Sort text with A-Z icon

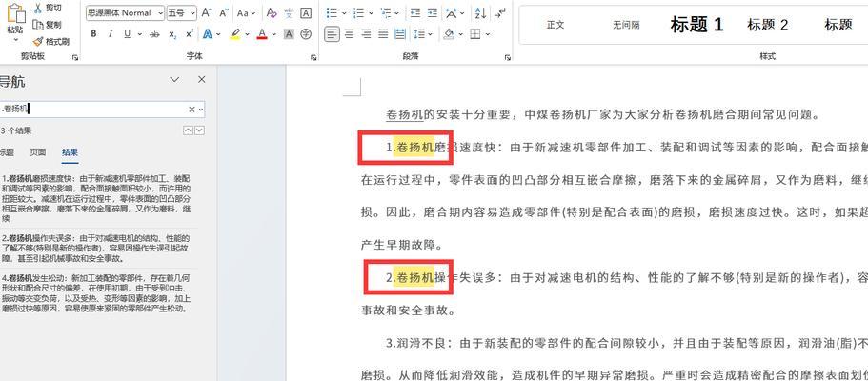point(480,12)
